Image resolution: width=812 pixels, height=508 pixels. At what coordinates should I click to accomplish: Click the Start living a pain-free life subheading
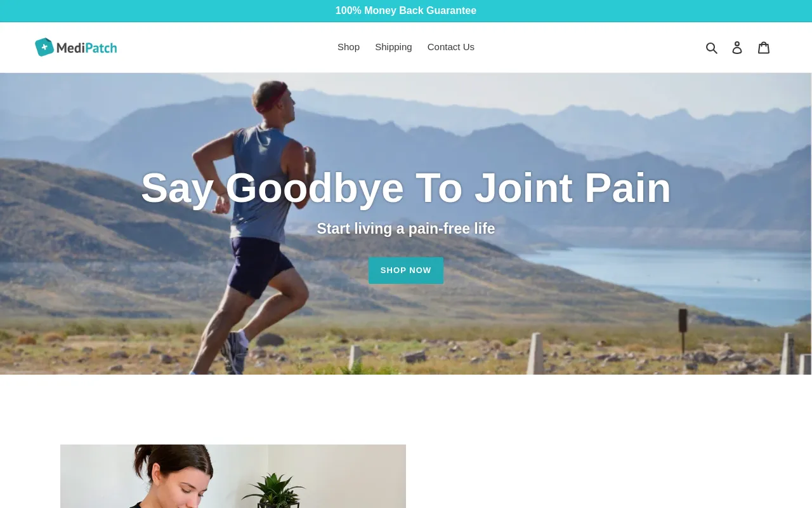click(406, 229)
